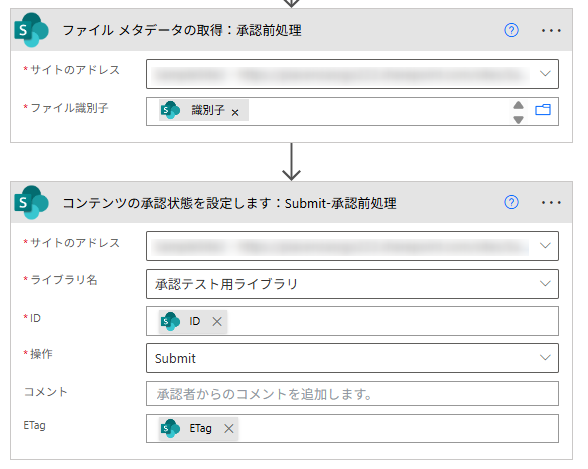Click the down arrow in ファイル識別子 field
The height and width of the screenshot is (469, 588).
(518, 120)
